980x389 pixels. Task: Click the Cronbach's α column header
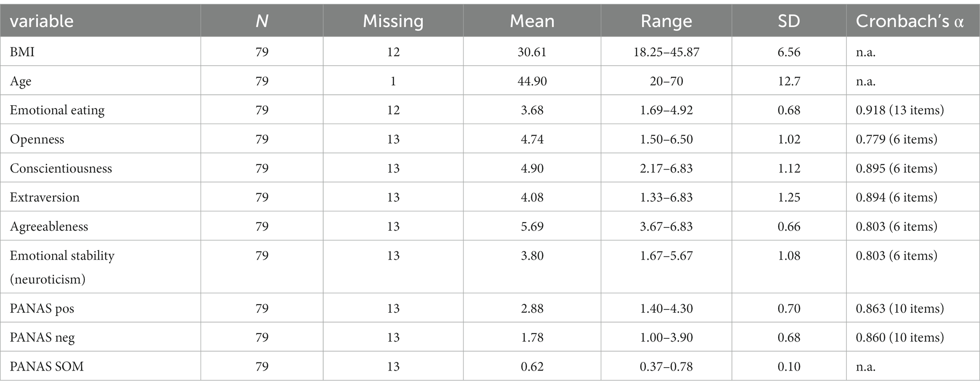(x=910, y=21)
